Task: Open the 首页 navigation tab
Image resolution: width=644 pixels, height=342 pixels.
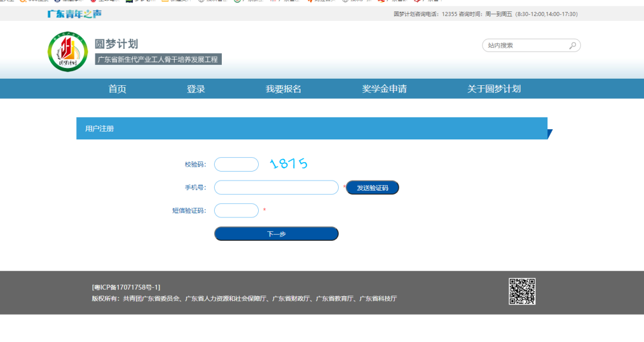Action: pos(117,89)
